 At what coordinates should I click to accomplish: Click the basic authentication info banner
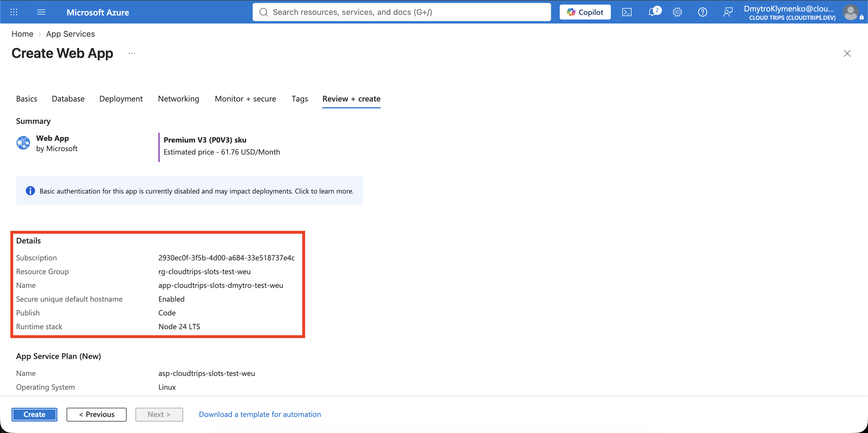(x=190, y=191)
